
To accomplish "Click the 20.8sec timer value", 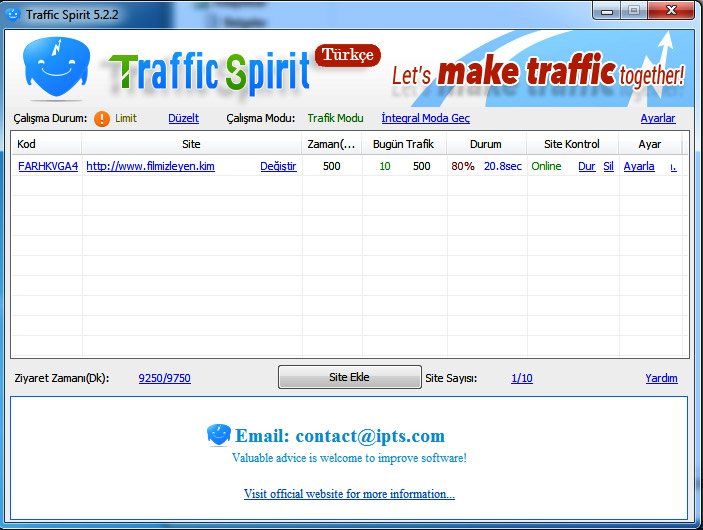I will click(503, 166).
